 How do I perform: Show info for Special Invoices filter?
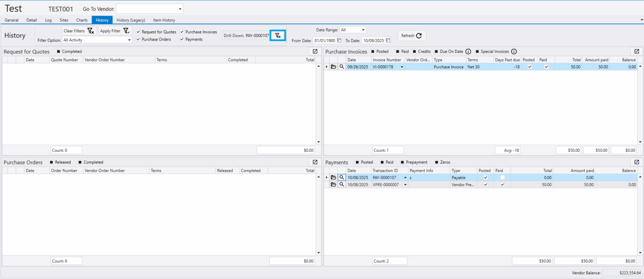point(514,52)
